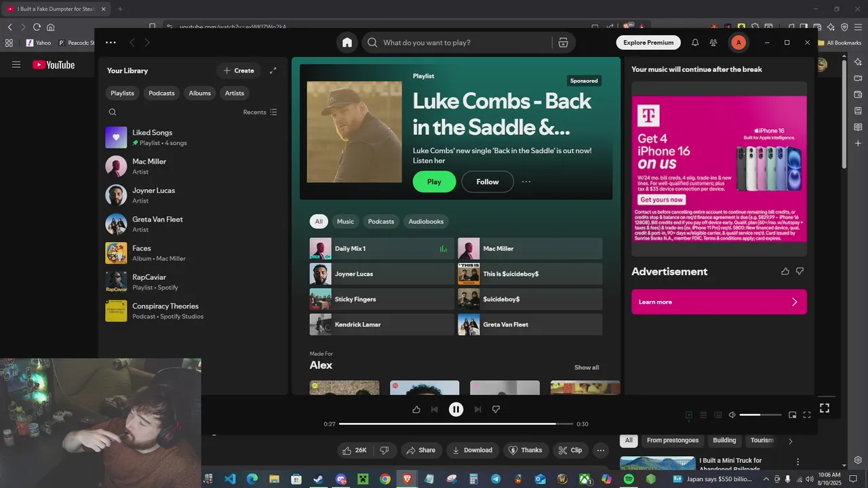Open Spotify three-dot app menu
This screenshot has width=868, height=488.
(111, 43)
